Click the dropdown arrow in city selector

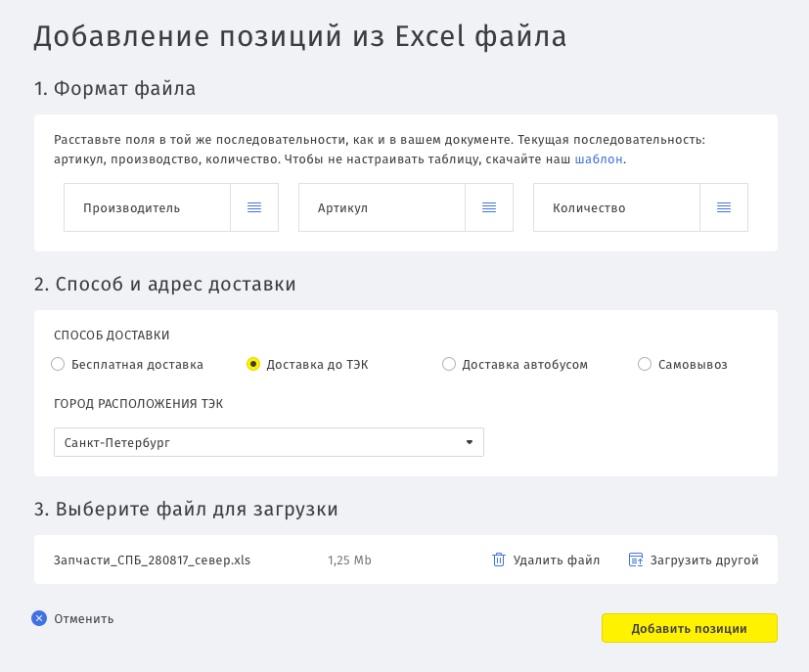click(470, 442)
